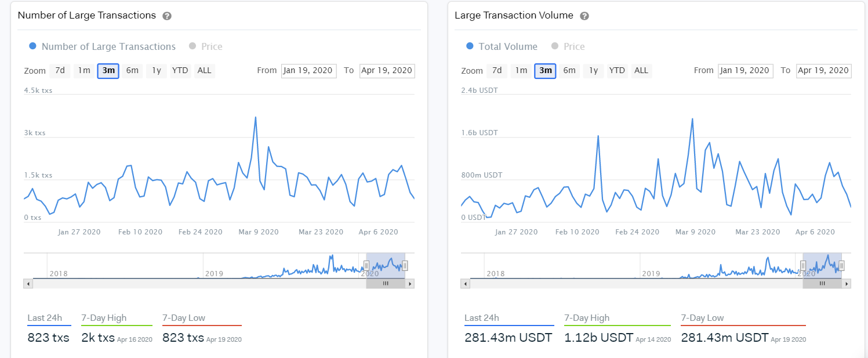Select 6m zoom on volume chart

click(569, 71)
